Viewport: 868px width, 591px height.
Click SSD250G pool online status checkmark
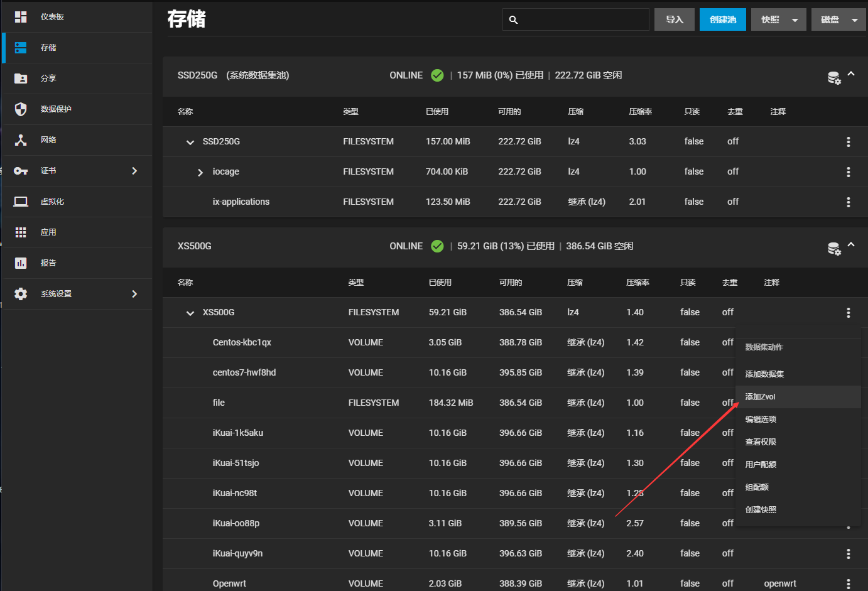pos(437,75)
